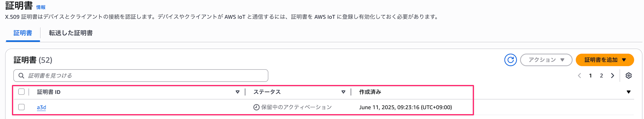The height and width of the screenshot is (119, 644).
Task: Refresh the certificates list
Action: pyautogui.click(x=510, y=60)
